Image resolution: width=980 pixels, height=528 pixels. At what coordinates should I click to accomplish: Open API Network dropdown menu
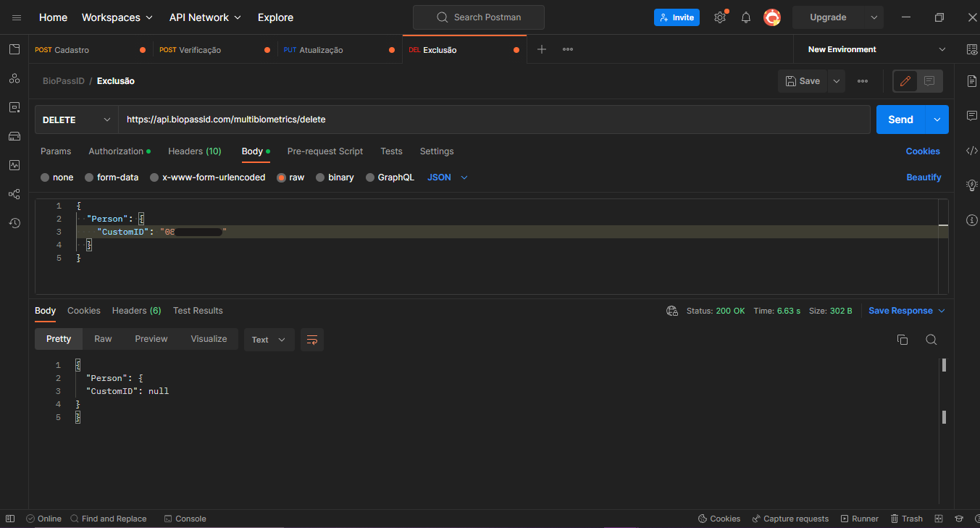(206, 17)
